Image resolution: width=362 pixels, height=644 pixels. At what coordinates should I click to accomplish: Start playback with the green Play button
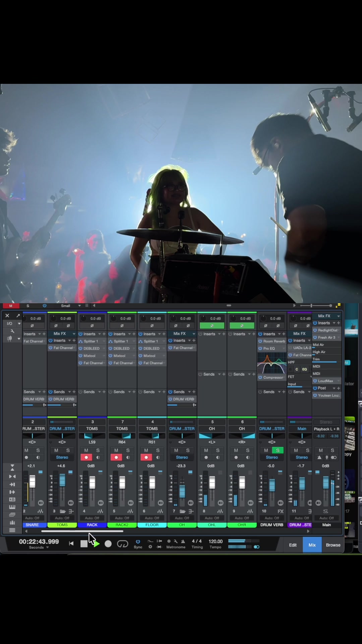pyautogui.click(x=97, y=544)
